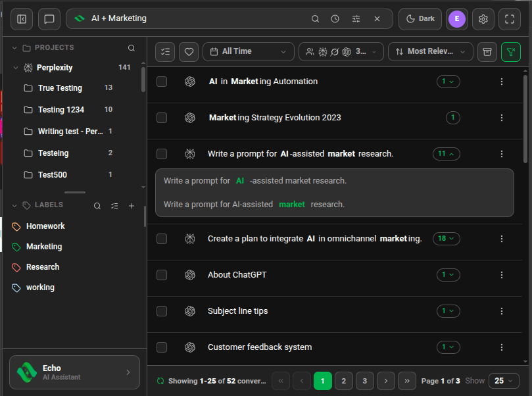
Task: Open Echo AI Assistant panel
Action: point(75,372)
